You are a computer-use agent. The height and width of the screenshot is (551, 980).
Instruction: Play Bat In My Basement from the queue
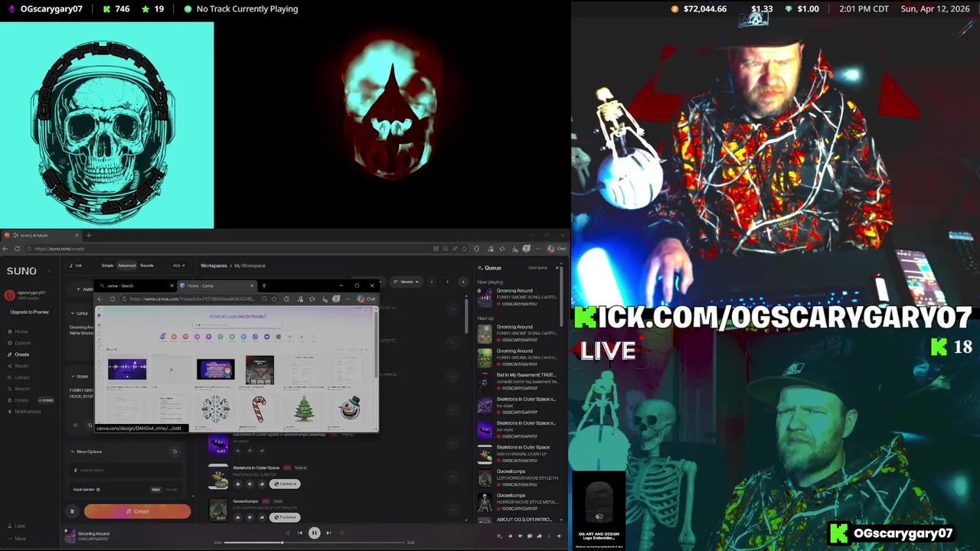coord(519,381)
